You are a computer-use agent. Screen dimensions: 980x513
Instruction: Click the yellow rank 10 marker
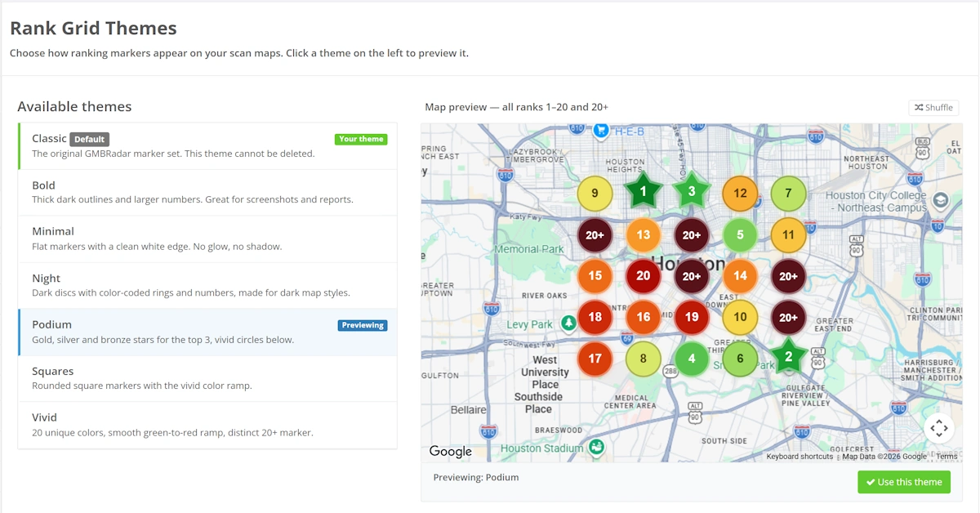[x=740, y=317]
